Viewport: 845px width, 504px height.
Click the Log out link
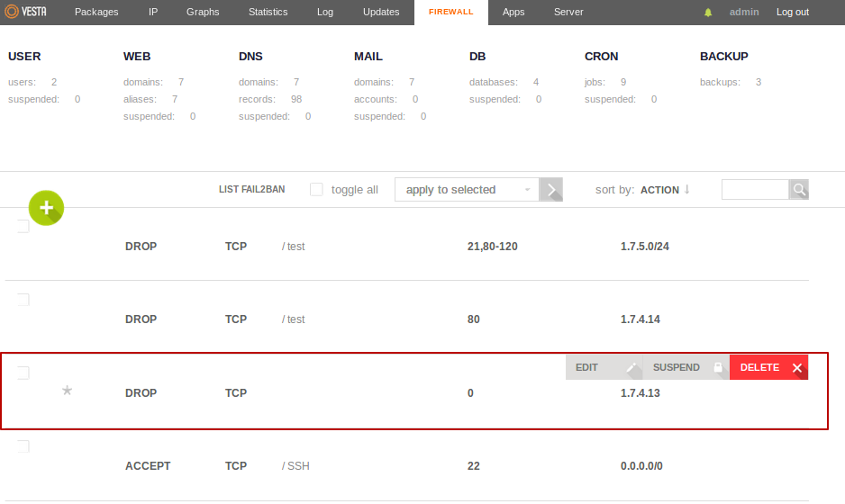pyautogui.click(x=793, y=13)
